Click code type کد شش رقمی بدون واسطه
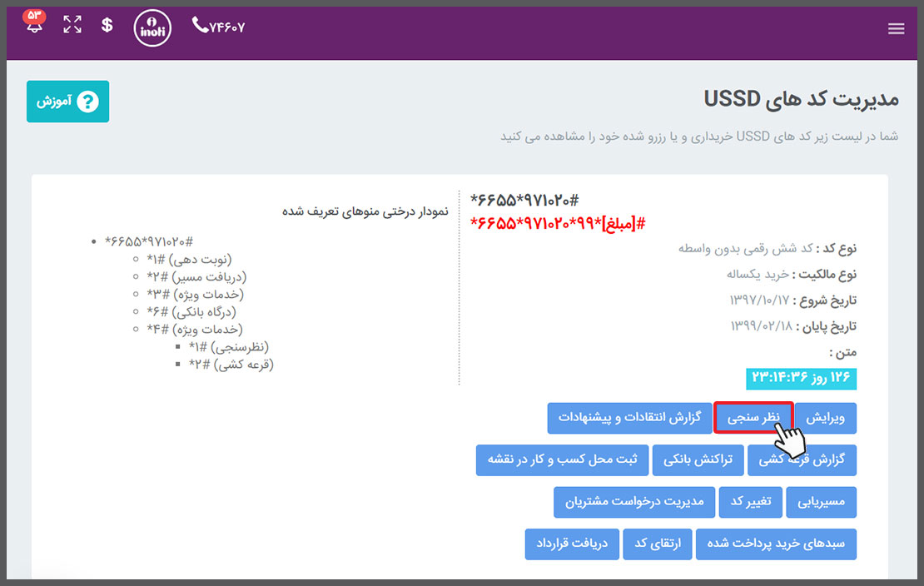Screen dimensions: 924x586 click(x=746, y=249)
